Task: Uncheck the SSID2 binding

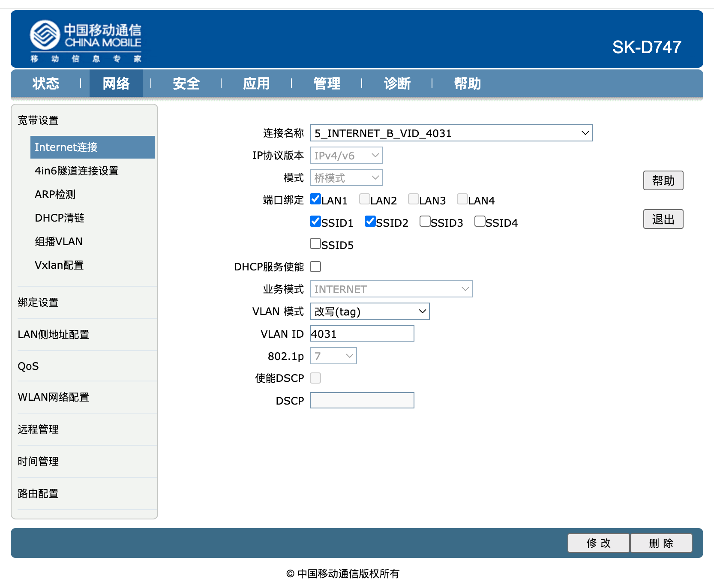Action: (x=370, y=221)
